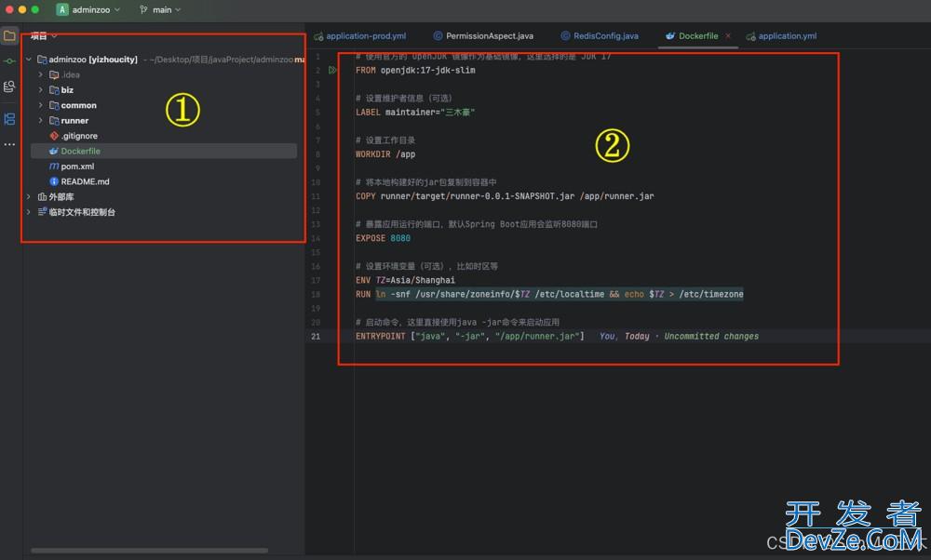Screen dimensions: 931x560
Task: Expand the .idea folder
Action: 40,74
